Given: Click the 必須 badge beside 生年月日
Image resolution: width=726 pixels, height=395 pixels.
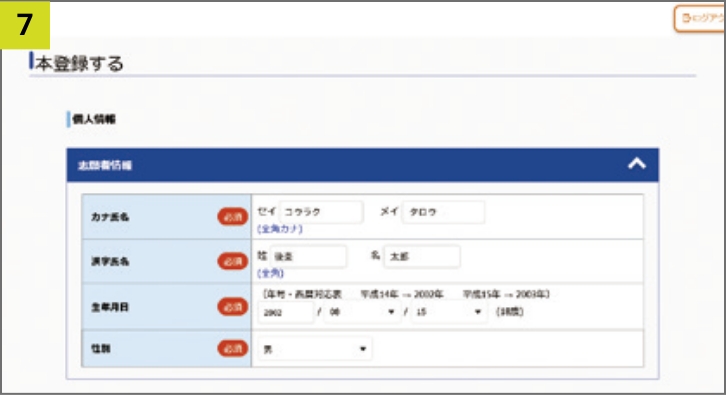Looking at the screenshot, I should [233, 307].
